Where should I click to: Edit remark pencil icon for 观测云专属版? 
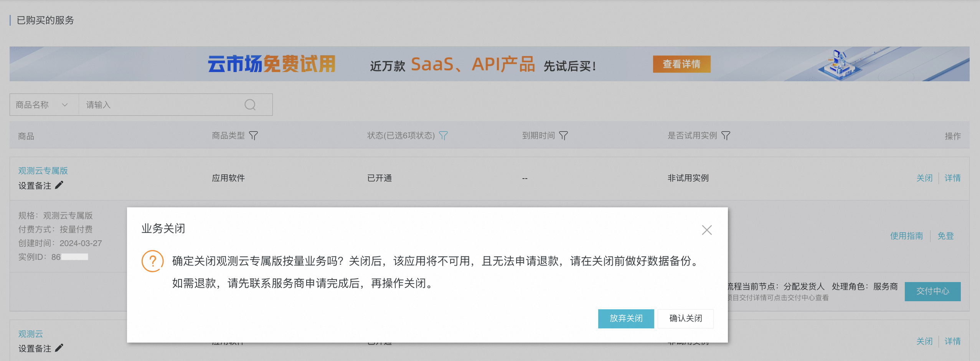click(59, 185)
